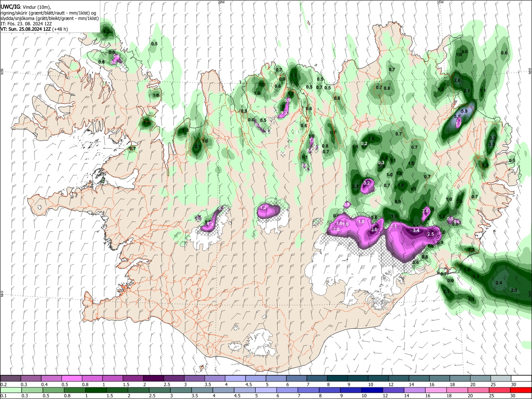Viewport: 532px width, 399px height.
Task: Click the palest green 0.1–0.3 rain swatch
Action: click(x=11, y=390)
